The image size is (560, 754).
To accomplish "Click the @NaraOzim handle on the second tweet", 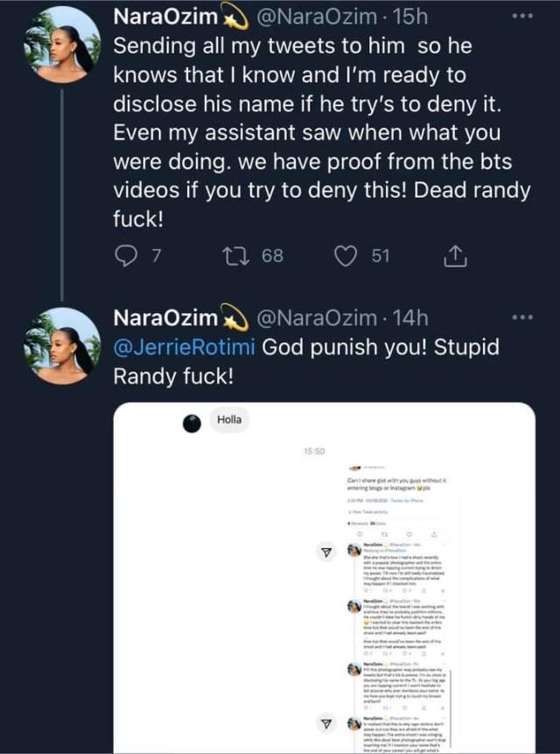I will pos(297,316).
